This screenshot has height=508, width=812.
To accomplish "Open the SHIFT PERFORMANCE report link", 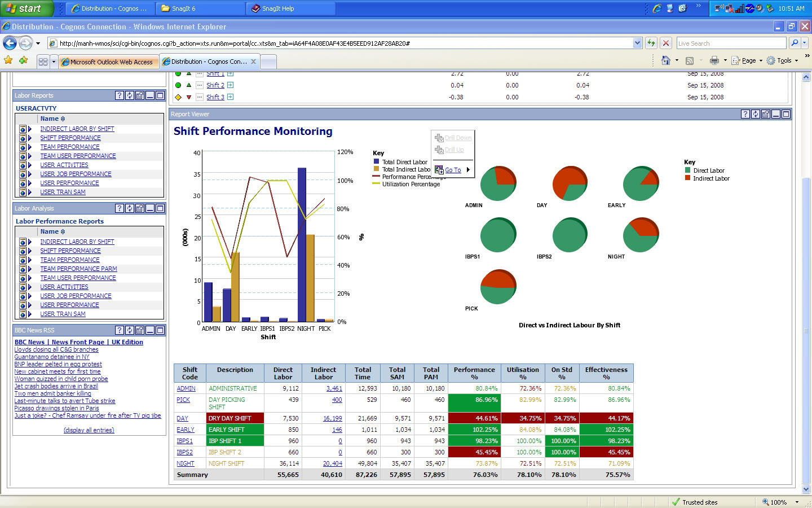I will coord(70,138).
